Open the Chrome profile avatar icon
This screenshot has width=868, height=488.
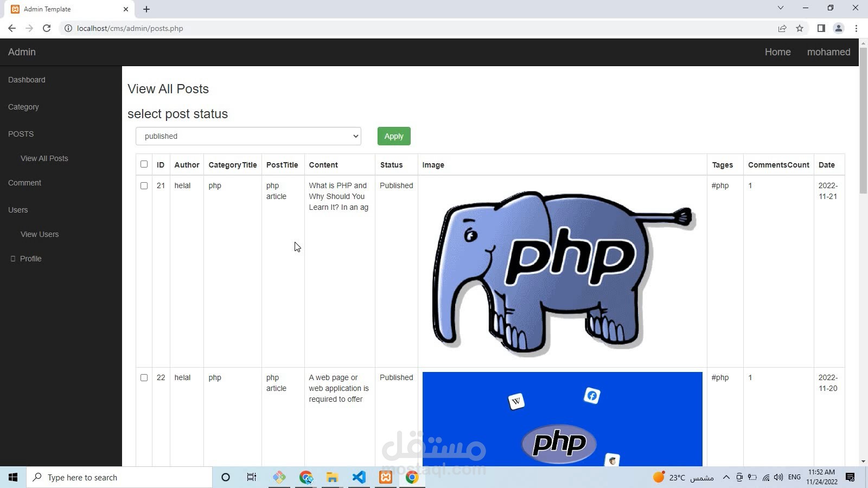[x=838, y=28]
